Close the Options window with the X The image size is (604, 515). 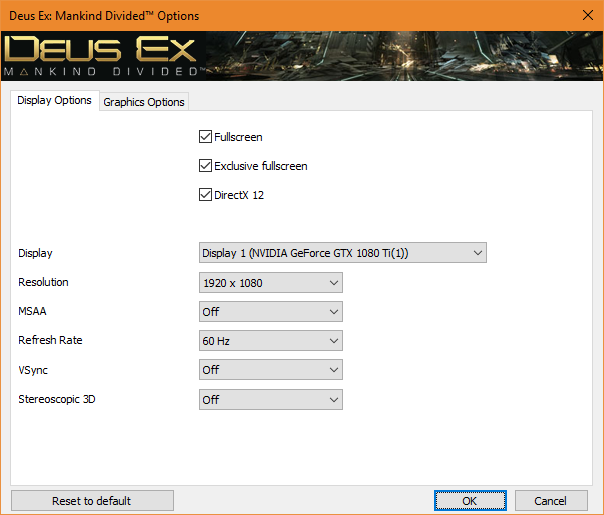588,15
